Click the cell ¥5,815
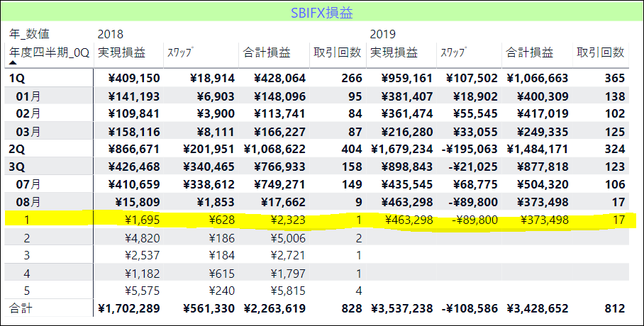The height and width of the screenshot is (326, 644). click(288, 291)
